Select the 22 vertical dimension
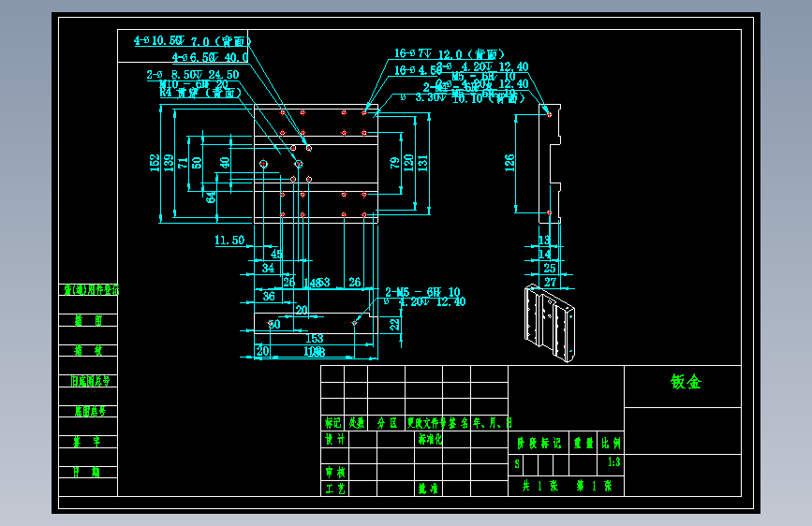 click(x=394, y=324)
